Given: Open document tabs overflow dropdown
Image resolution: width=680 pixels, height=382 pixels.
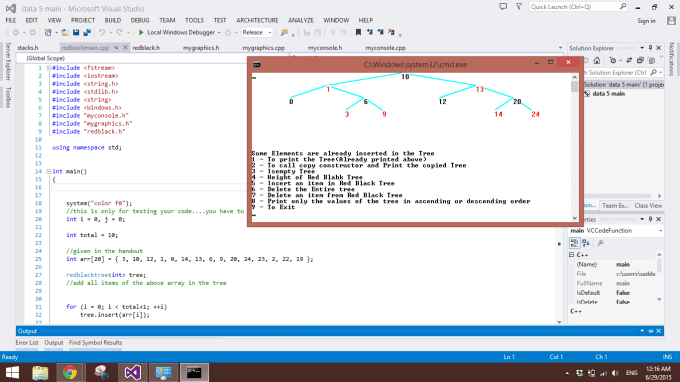Looking at the screenshot, I should tap(560, 48).
